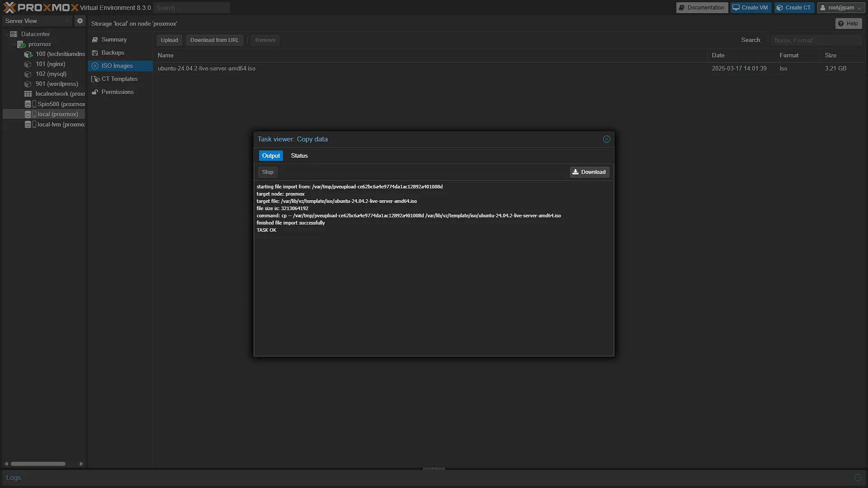Switch to the Status tab
This screenshot has width=868, height=488.
[299, 156]
